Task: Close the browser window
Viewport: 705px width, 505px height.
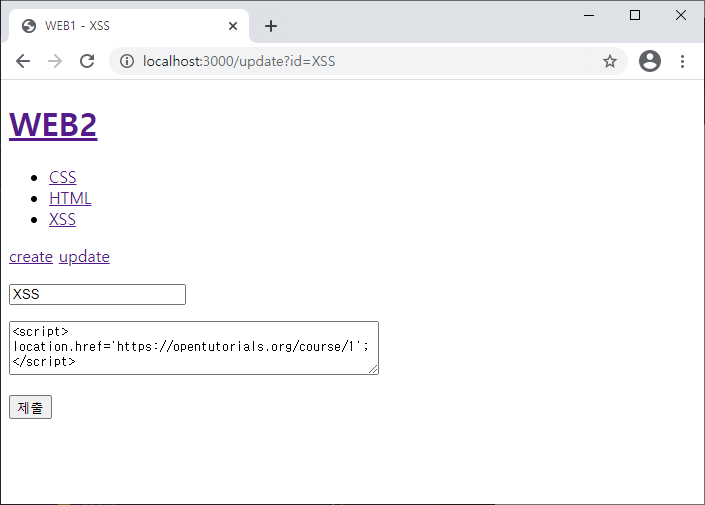Action: [681, 15]
